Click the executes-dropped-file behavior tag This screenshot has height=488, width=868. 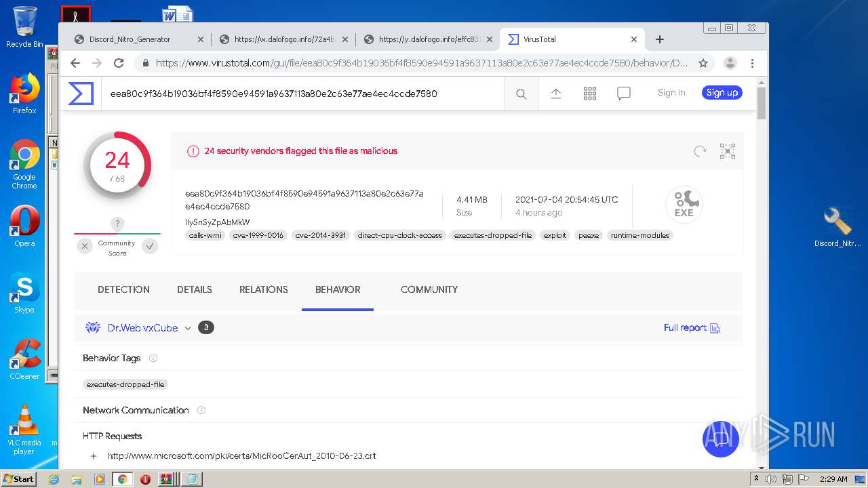[x=125, y=384]
